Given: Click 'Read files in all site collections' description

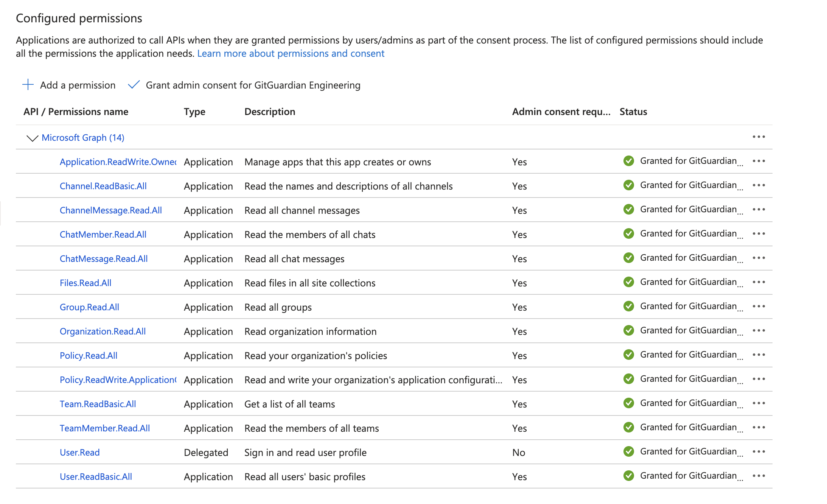Looking at the screenshot, I should (310, 283).
